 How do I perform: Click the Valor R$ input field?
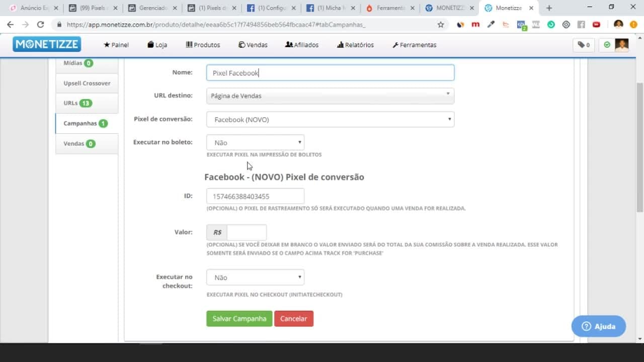(247, 232)
